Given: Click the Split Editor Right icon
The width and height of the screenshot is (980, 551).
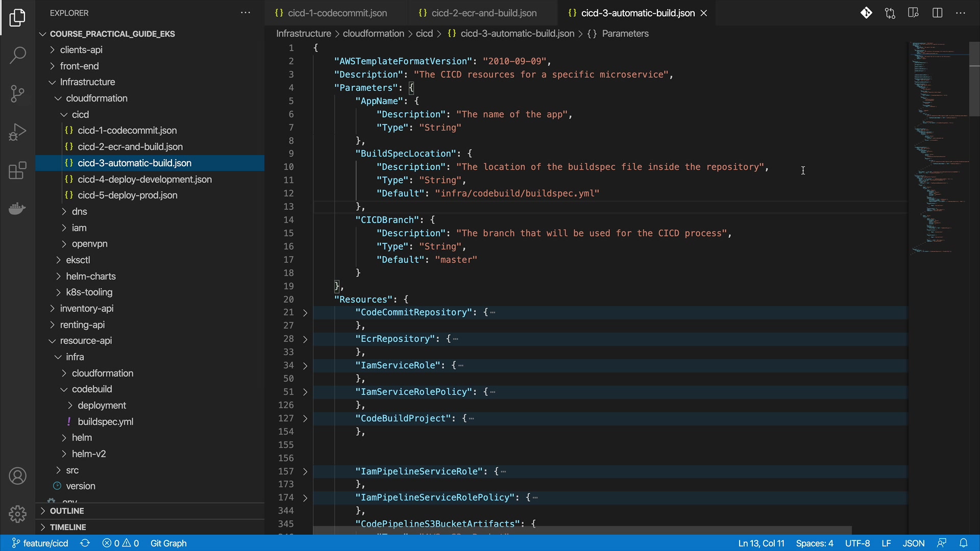Looking at the screenshot, I should point(937,13).
